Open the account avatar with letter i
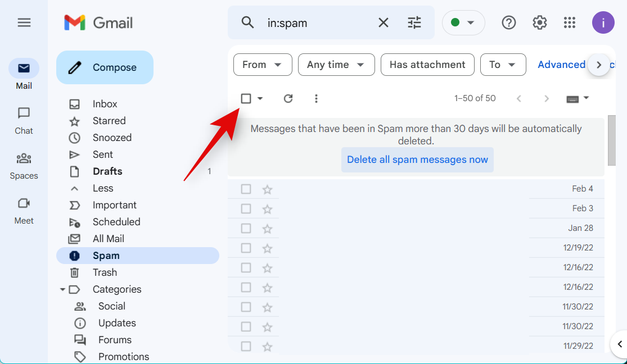 click(603, 23)
